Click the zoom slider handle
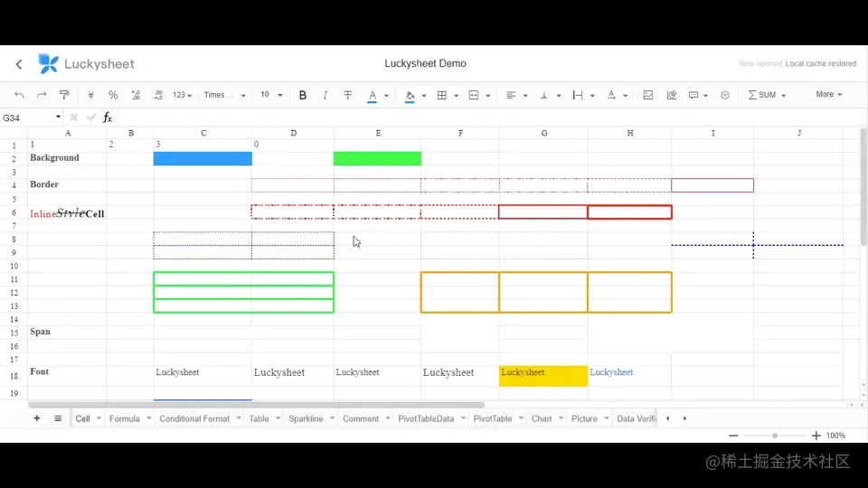 [x=775, y=436]
